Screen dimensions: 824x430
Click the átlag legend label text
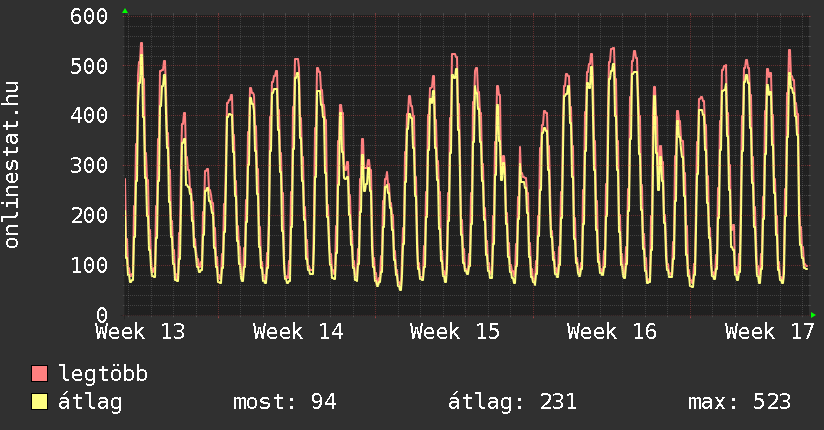tap(90, 402)
